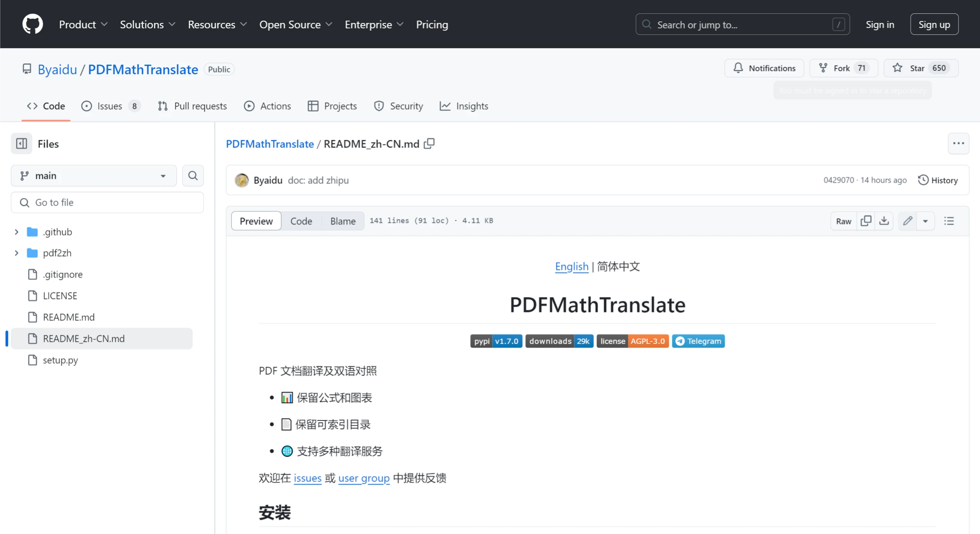
Task: Download the raw README file
Action: (884, 221)
